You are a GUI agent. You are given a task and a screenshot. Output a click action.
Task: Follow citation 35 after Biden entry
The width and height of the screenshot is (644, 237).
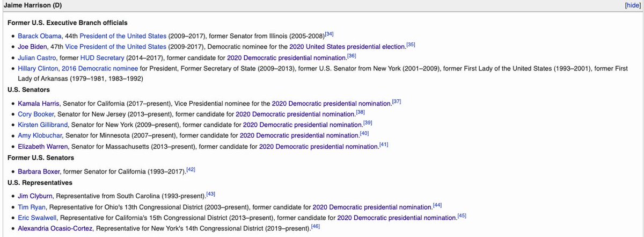(x=411, y=45)
